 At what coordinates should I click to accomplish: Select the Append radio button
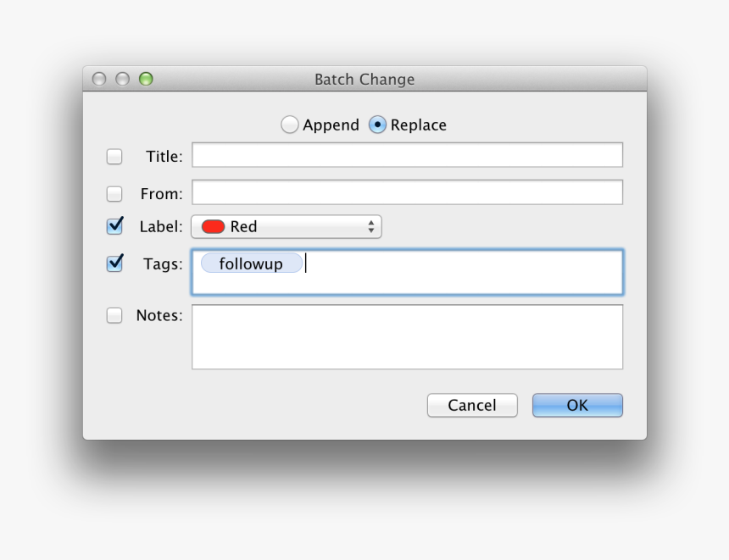289,125
